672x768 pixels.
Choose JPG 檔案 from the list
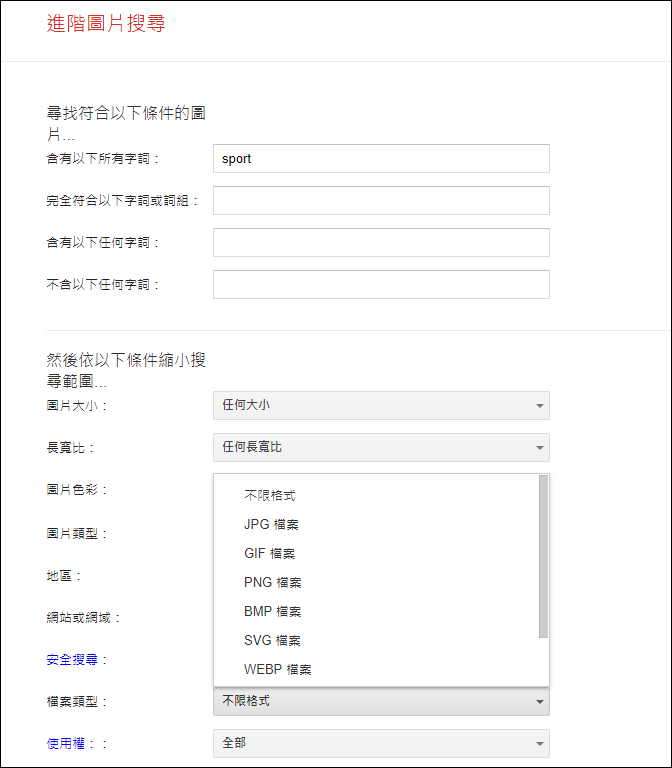(271, 524)
